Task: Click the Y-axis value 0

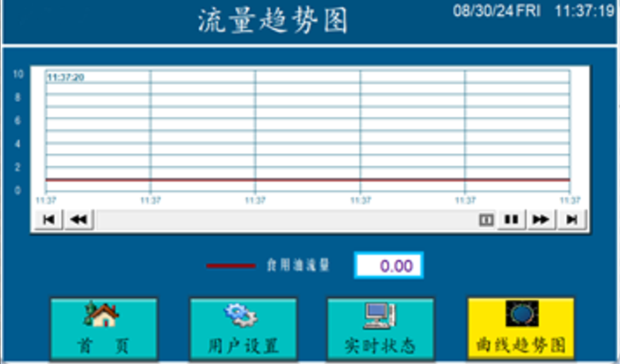Action: point(17,190)
